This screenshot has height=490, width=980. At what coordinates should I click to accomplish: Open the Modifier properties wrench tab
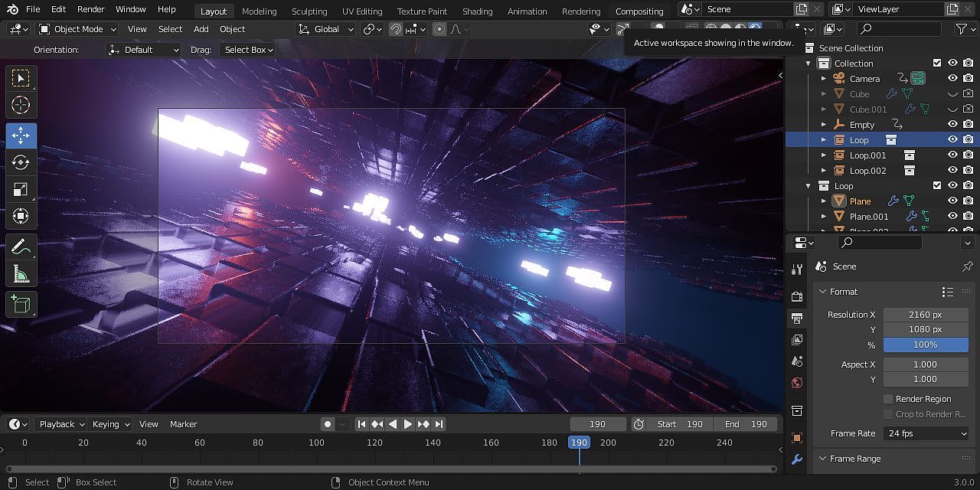[x=796, y=460]
